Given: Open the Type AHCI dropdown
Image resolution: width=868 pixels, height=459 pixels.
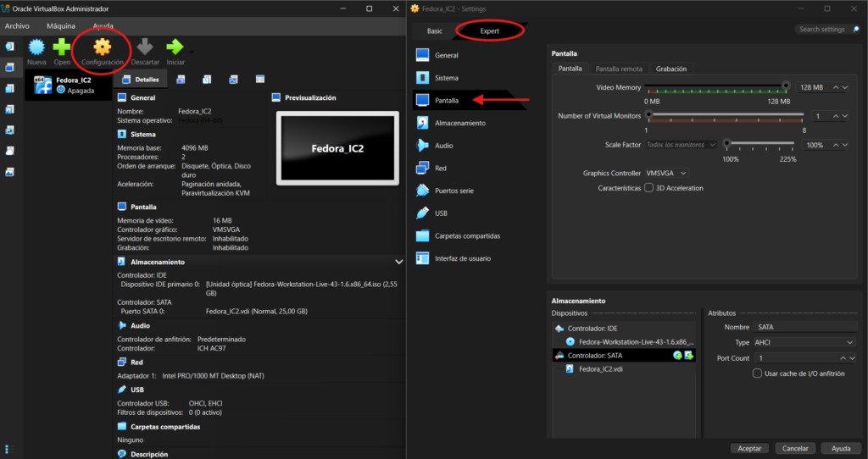Looking at the screenshot, I should point(805,343).
